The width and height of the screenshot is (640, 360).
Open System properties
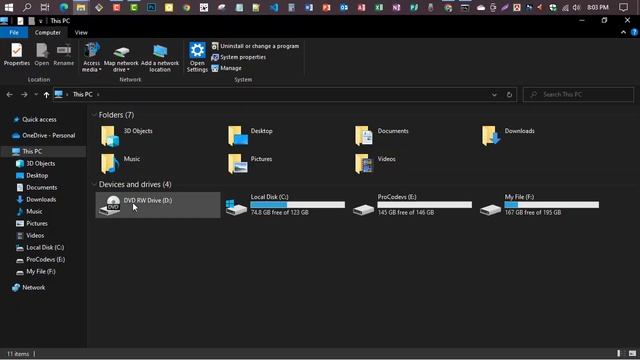pyautogui.click(x=239, y=57)
